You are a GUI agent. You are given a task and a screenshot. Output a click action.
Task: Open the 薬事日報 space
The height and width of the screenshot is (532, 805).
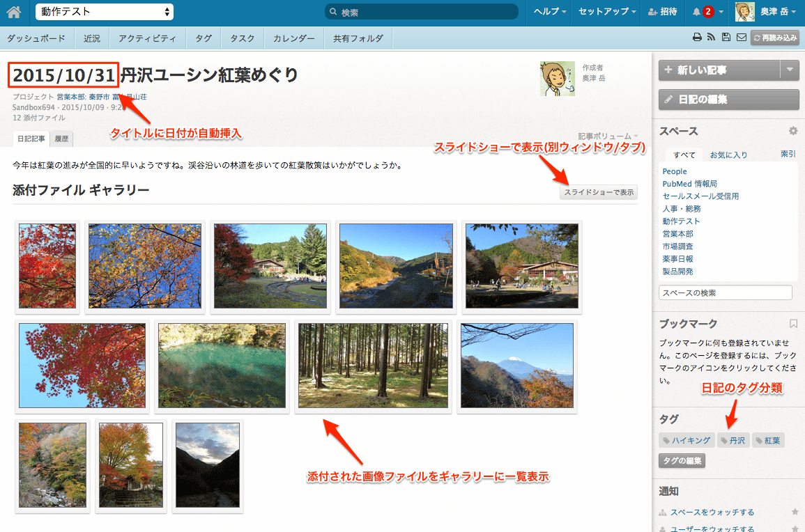click(x=677, y=258)
